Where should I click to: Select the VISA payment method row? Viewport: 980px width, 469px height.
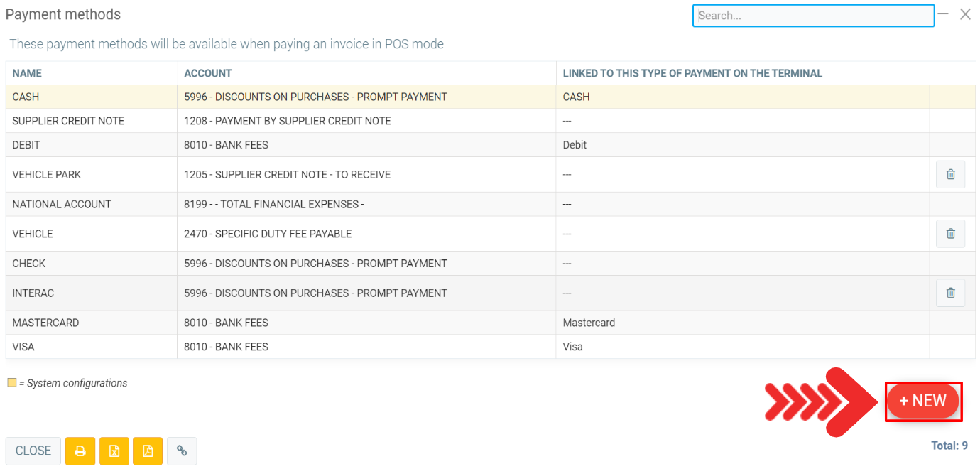[x=284, y=347]
